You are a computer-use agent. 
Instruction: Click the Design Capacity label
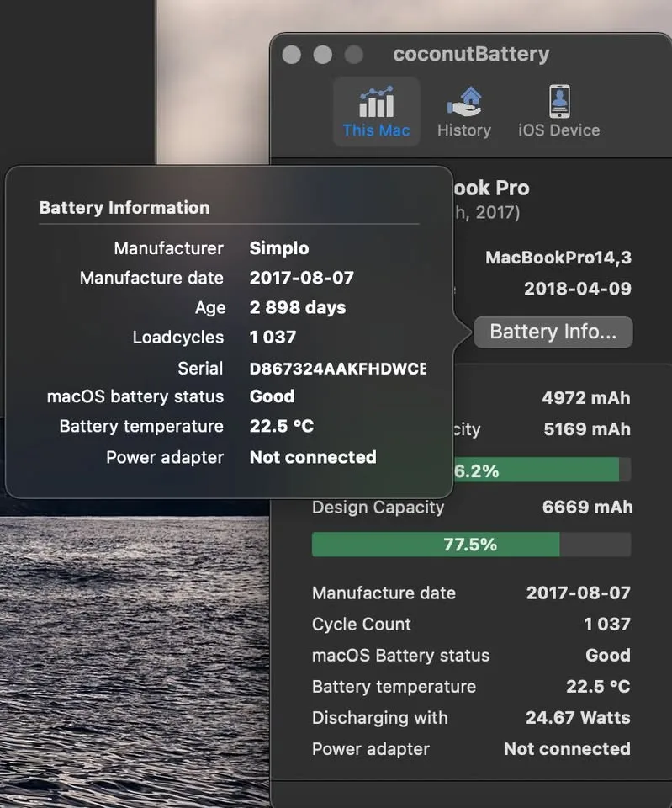[x=378, y=508]
